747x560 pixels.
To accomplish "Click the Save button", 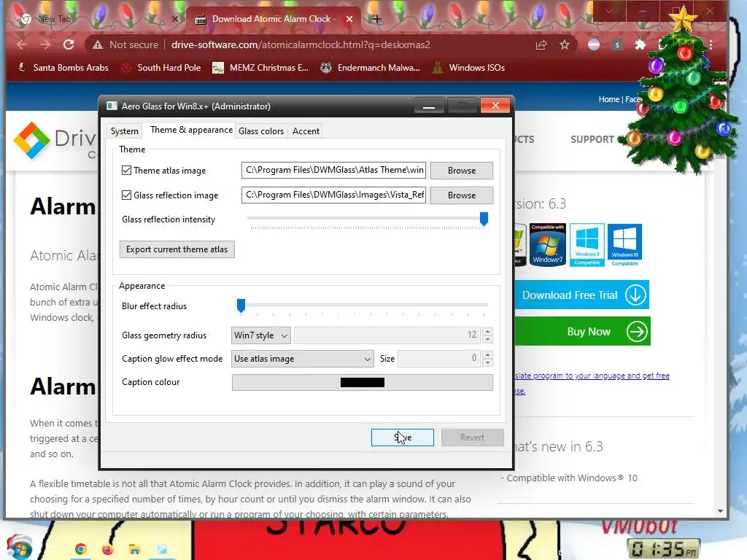I will click(403, 437).
